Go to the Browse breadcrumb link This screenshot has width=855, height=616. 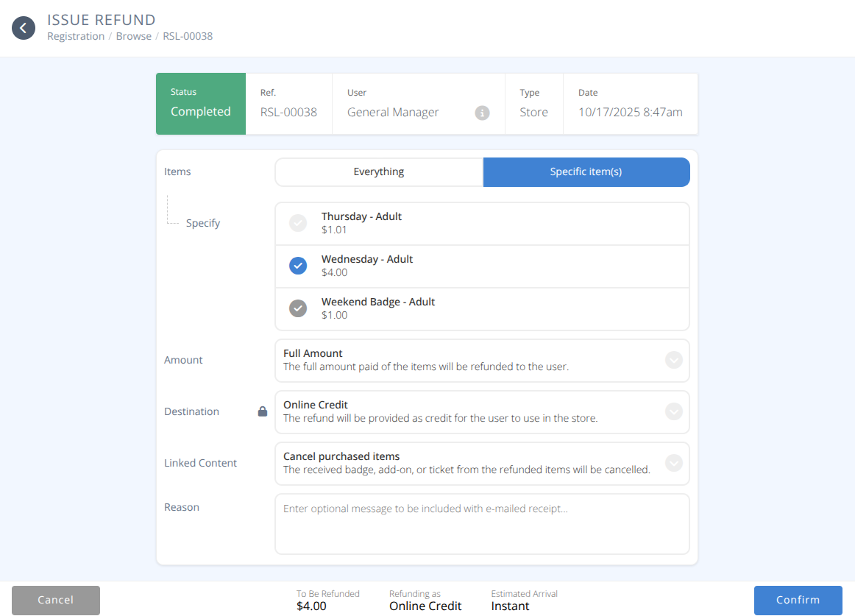click(133, 36)
